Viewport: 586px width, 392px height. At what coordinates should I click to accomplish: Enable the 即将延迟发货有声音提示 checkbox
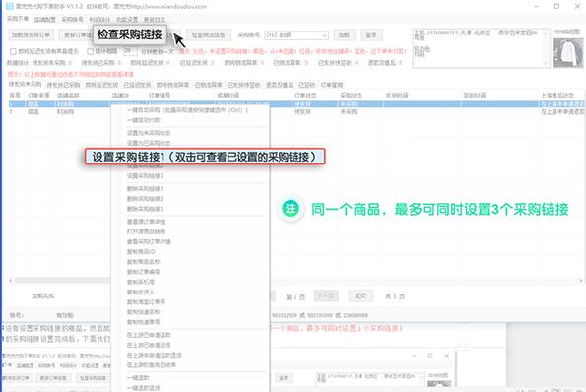pyautogui.click(x=13, y=51)
